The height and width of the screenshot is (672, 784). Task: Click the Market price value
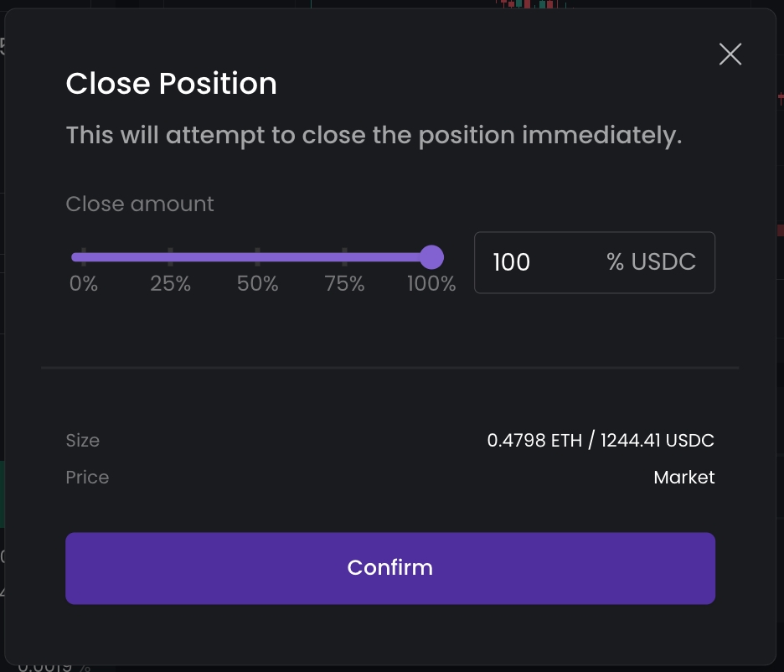(683, 478)
